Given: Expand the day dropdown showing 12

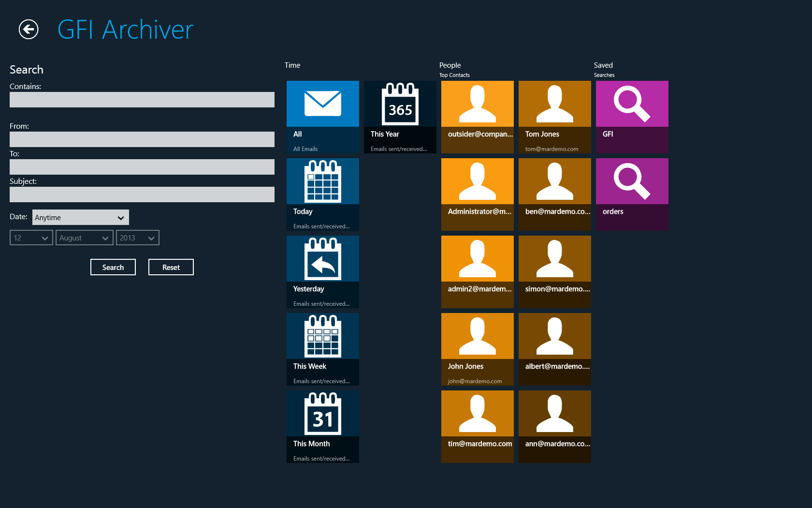Looking at the screenshot, I should click(x=31, y=238).
